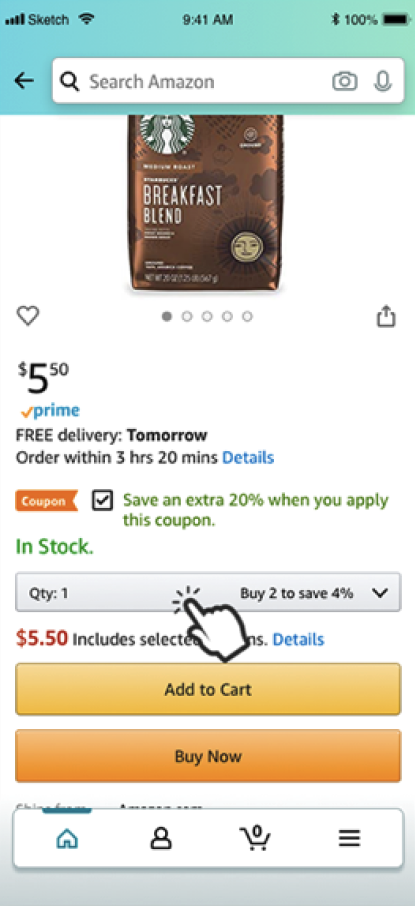Add item to wishlist with heart icon
415x906 pixels.
pyautogui.click(x=27, y=315)
